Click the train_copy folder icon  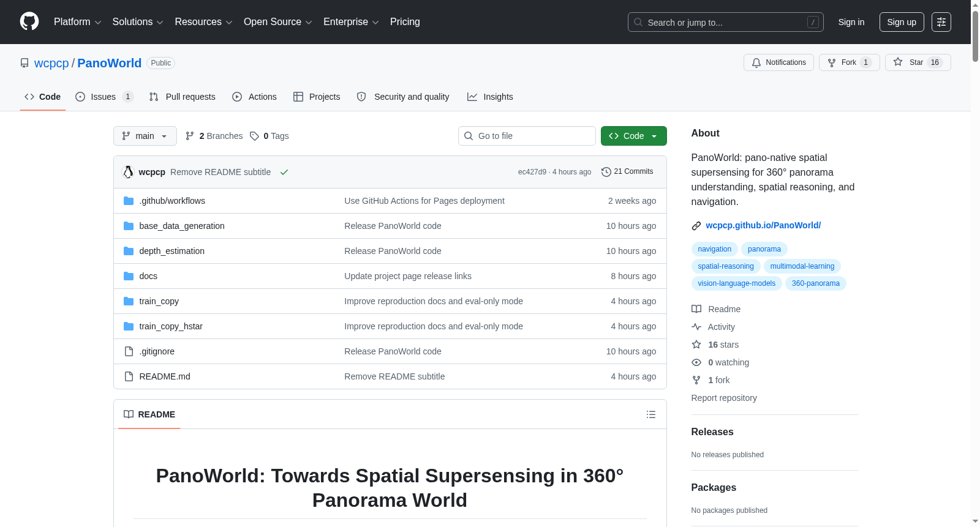[129, 301]
